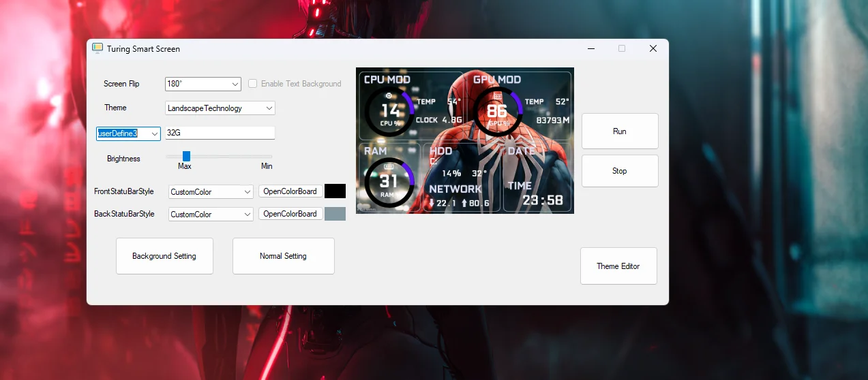Click the Brightness slider thumb
868x380 pixels.
[x=186, y=157]
